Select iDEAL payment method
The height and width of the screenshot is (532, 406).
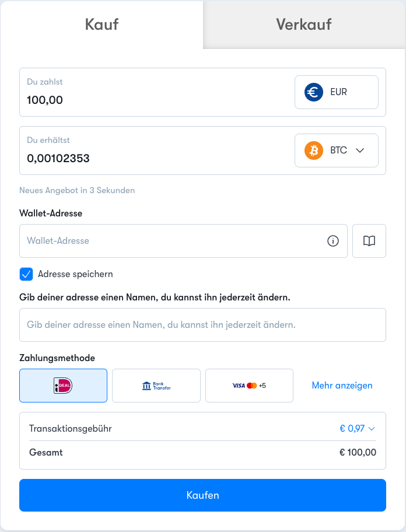click(64, 386)
